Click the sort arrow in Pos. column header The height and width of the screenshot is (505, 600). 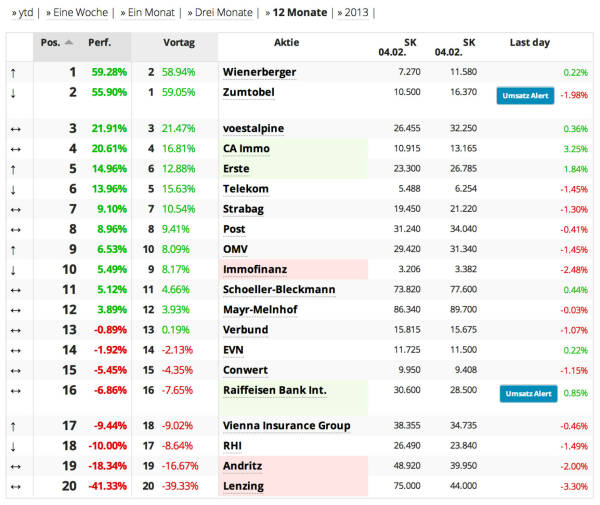click(69, 43)
